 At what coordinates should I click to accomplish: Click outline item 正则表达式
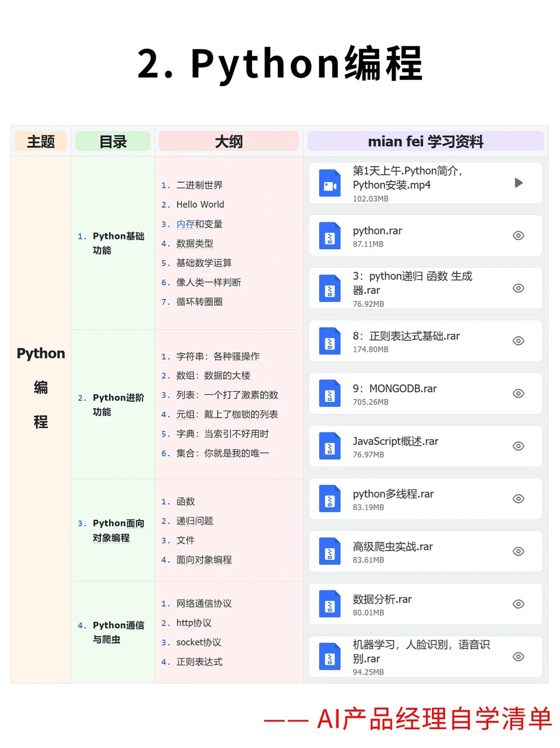click(199, 662)
